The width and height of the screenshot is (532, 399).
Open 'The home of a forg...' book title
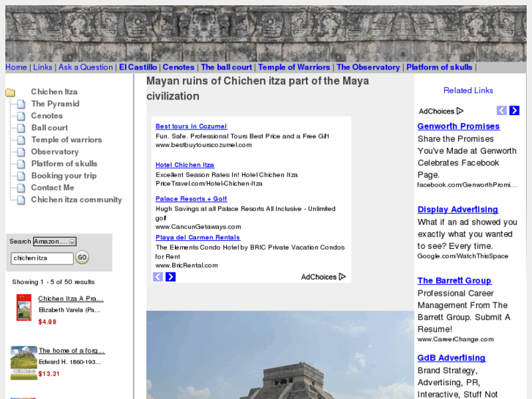coord(72,351)
